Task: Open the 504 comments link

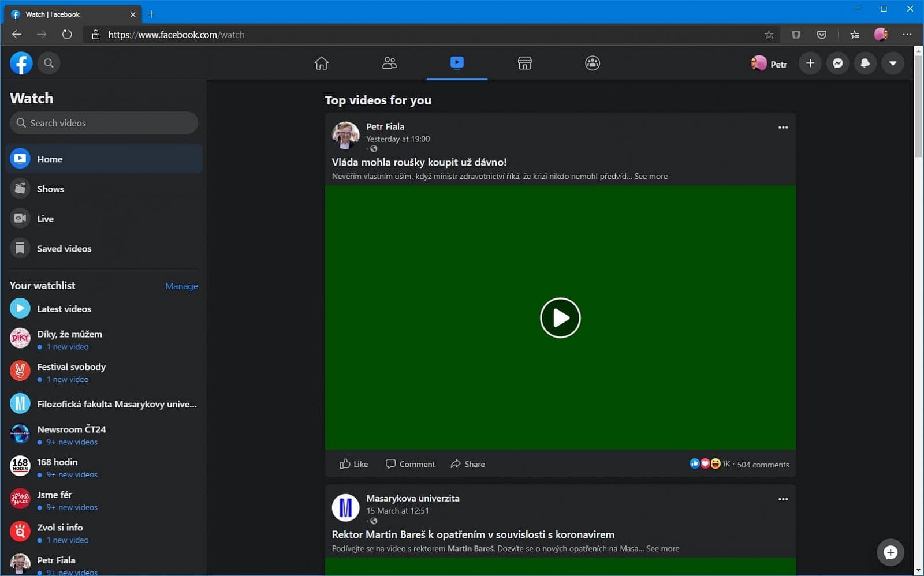Action: 763,465
